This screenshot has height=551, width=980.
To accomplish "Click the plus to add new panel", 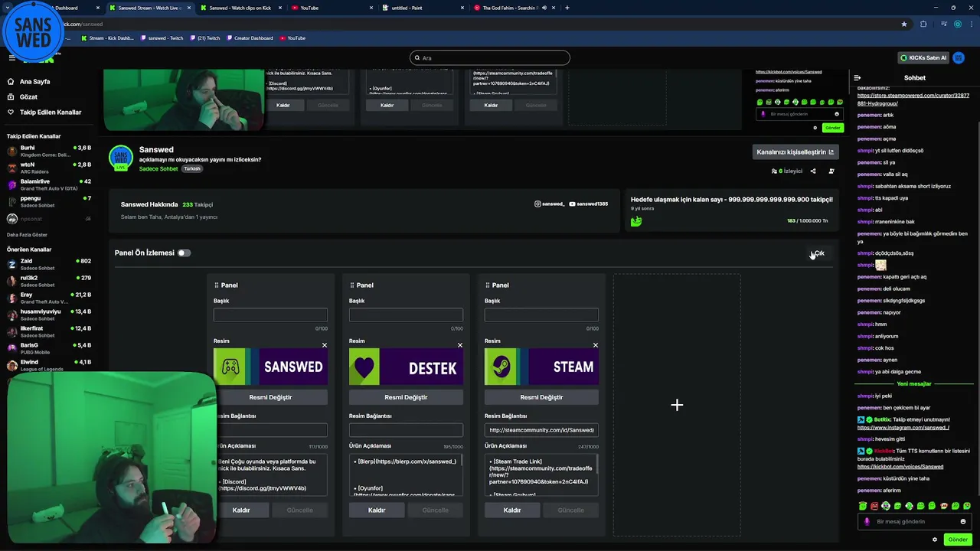I will [x=677, y=405].
